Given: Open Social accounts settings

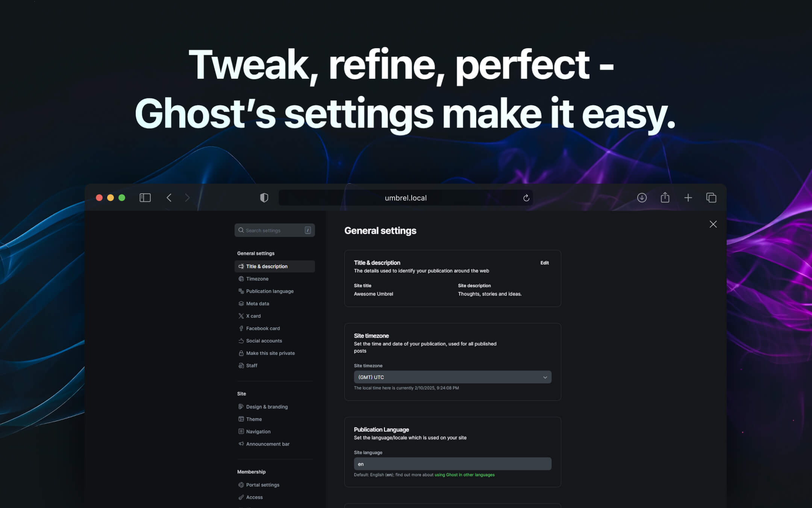Looking at the screenshot, I should point(264,341).
